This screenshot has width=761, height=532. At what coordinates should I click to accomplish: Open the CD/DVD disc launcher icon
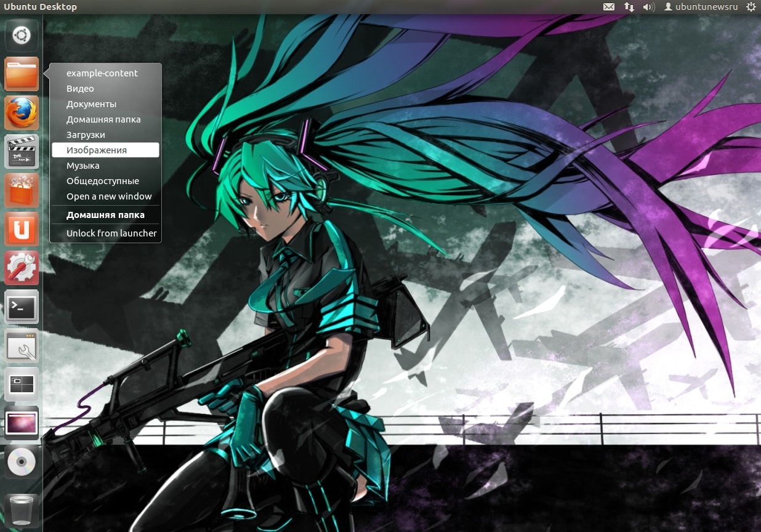click(x=22, y=462)
